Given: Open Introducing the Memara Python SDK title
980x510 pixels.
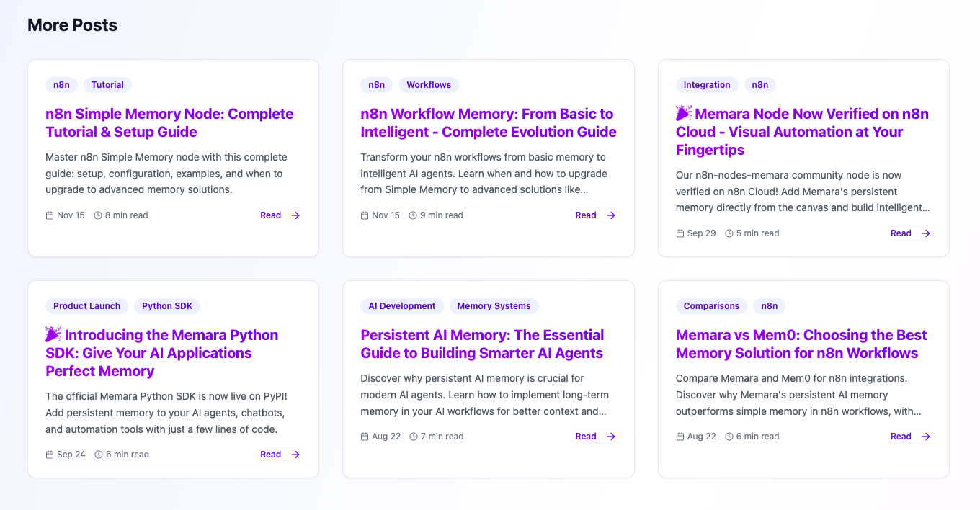Looking at the screenshot, I should click(x=161, y=353).
